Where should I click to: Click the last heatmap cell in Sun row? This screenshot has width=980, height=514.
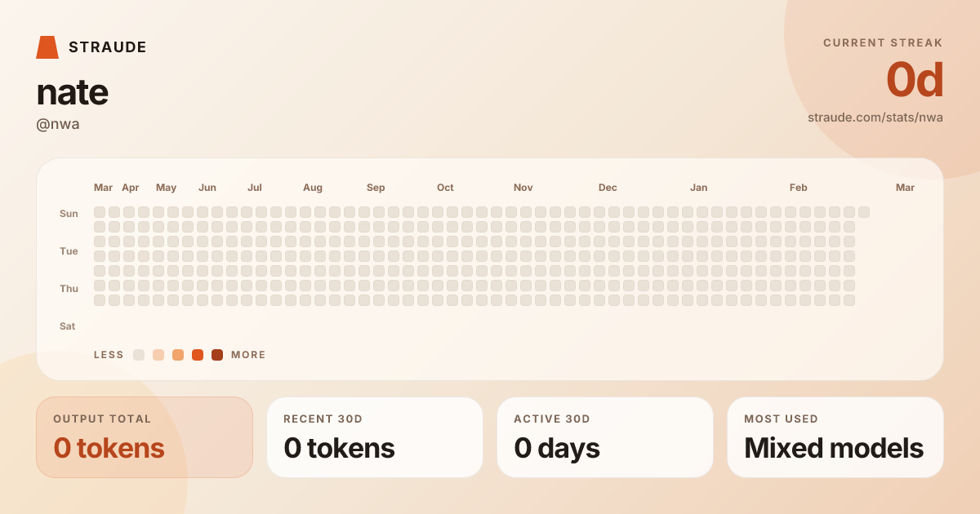(864, 212)
